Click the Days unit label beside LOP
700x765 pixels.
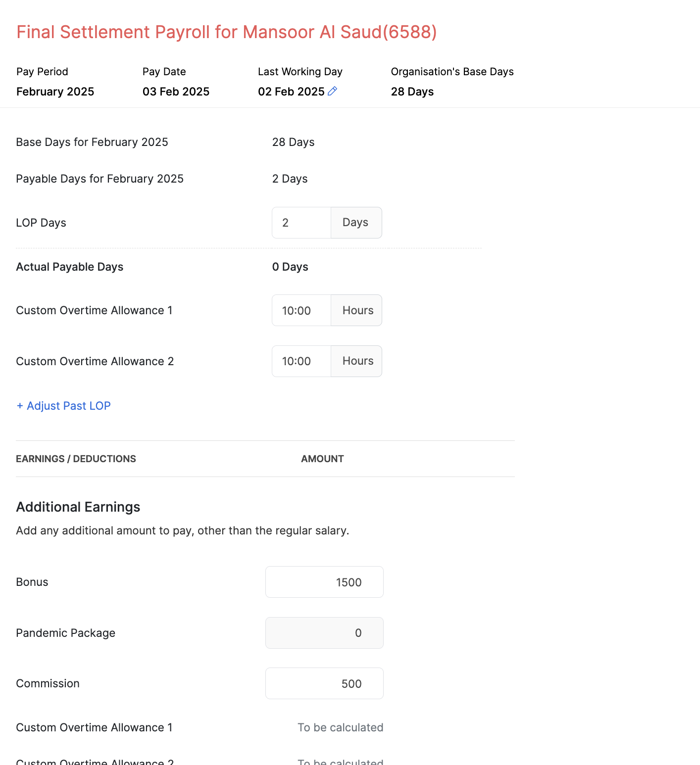coord(355,223)
